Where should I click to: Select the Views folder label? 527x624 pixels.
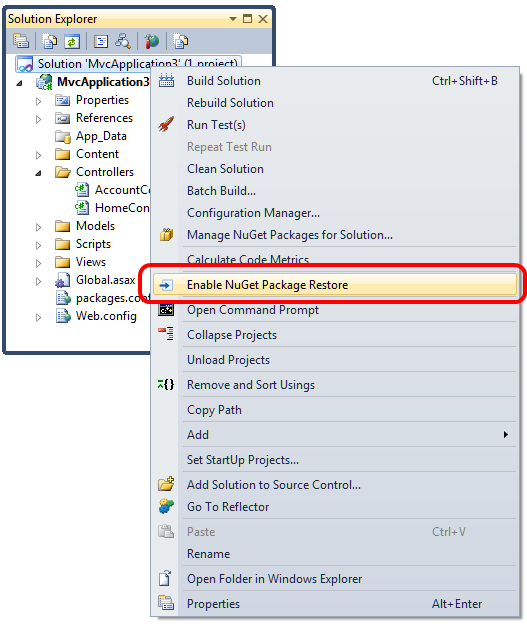[91, 262]
